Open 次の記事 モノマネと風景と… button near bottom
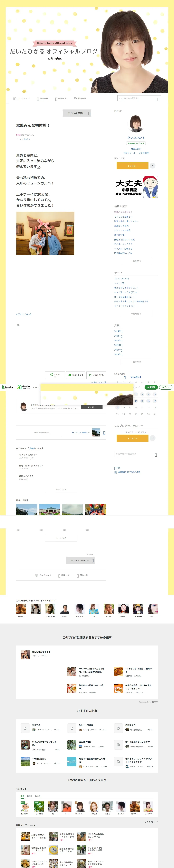Screen dimensions: 174x868 pyautogui.click(x=80, y=560)
